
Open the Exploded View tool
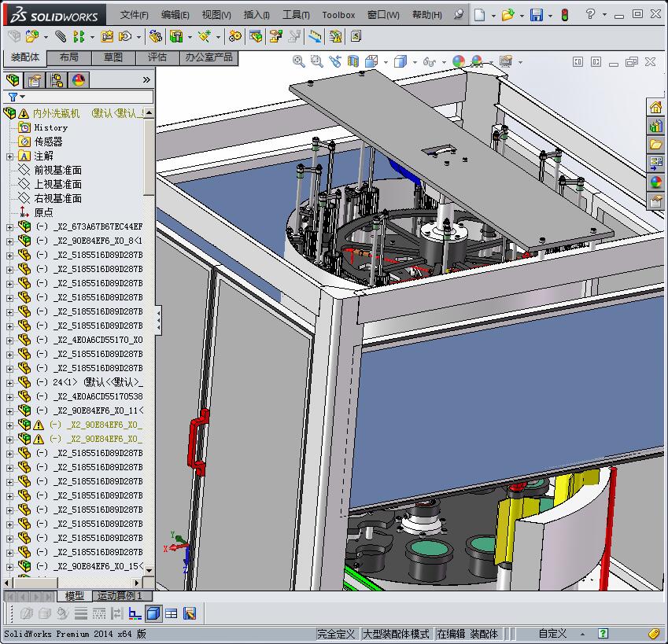pos(275,37)
